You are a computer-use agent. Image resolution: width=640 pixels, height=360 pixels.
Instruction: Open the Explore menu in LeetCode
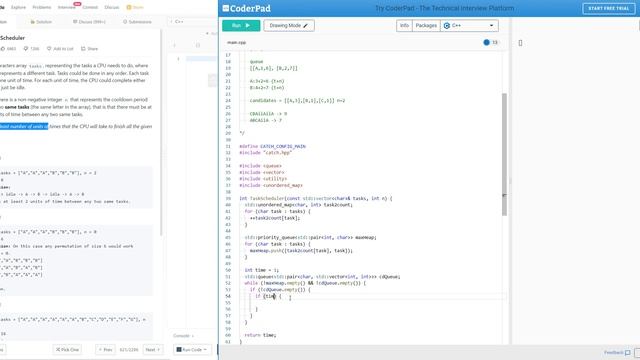tap(18, 7)
